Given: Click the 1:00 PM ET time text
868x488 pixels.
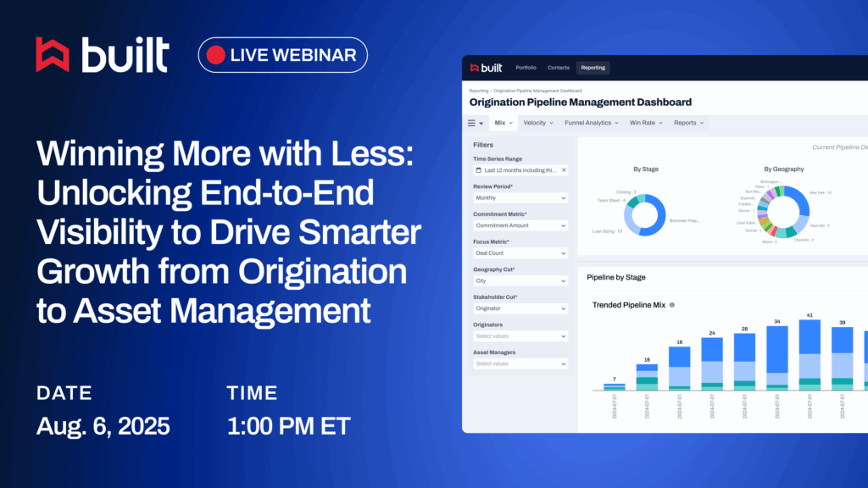Looking at the screenshot, I should pos(289,426).
